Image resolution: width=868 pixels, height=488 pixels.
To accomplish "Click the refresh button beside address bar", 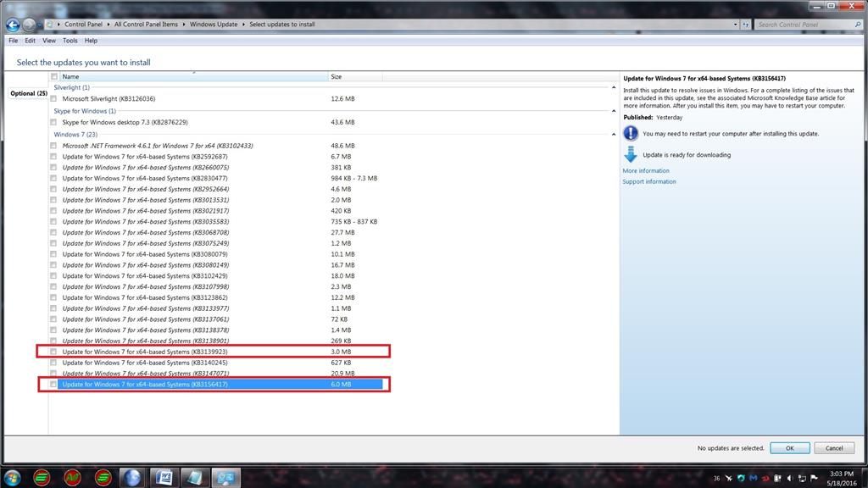I will click(746, 25).
